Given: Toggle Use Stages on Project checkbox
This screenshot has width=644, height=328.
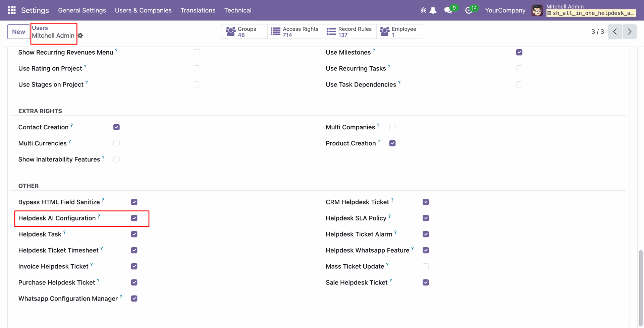Looking at the screenshot, I should tap(197, 84).
